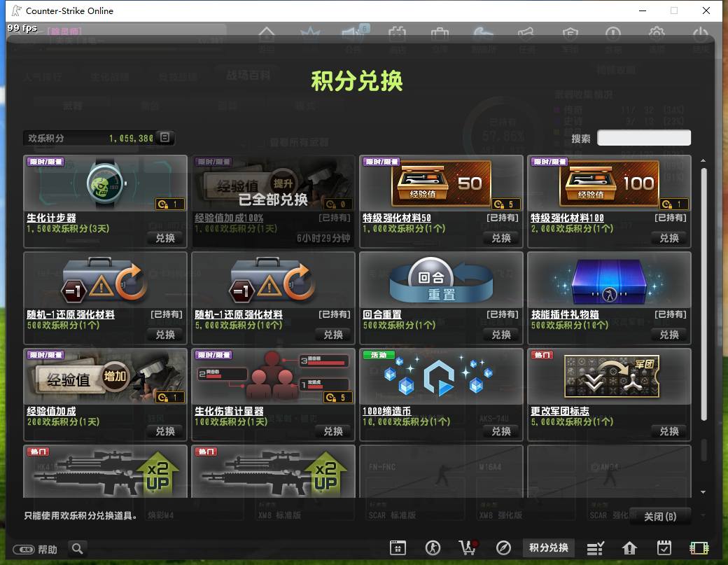Select the running figure icon in bottom toolbar
Screen dimensions: 728x565
click(x=433, y=548)
